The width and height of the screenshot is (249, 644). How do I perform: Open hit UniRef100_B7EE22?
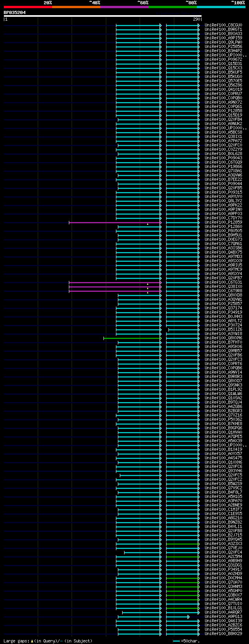click(x=223, y=180)
